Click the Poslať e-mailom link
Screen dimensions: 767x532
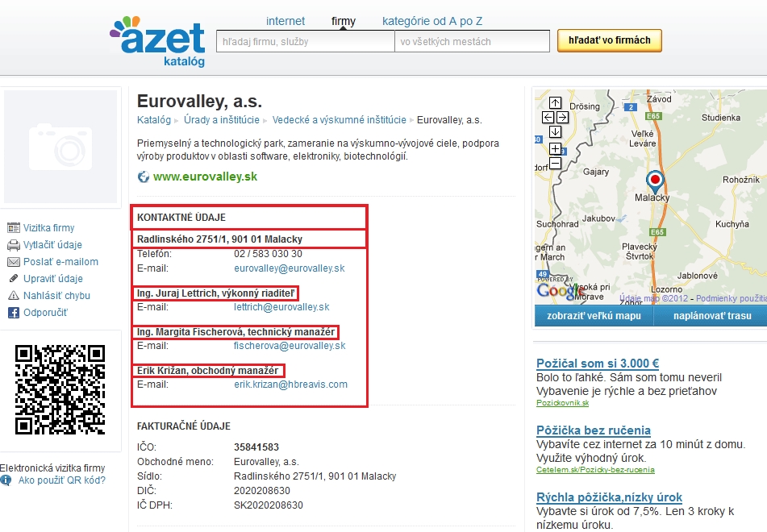(60, 262)
